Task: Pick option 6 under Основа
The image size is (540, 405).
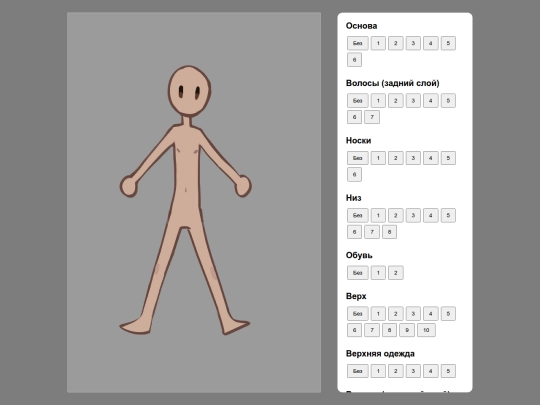Action: point(354,60)
